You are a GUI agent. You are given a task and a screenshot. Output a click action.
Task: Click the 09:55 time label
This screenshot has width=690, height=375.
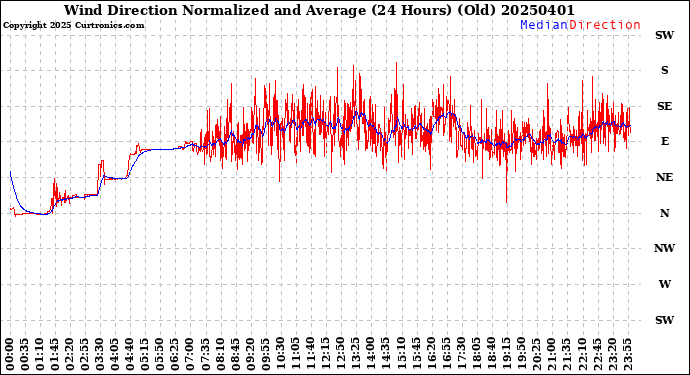[266, 354]
